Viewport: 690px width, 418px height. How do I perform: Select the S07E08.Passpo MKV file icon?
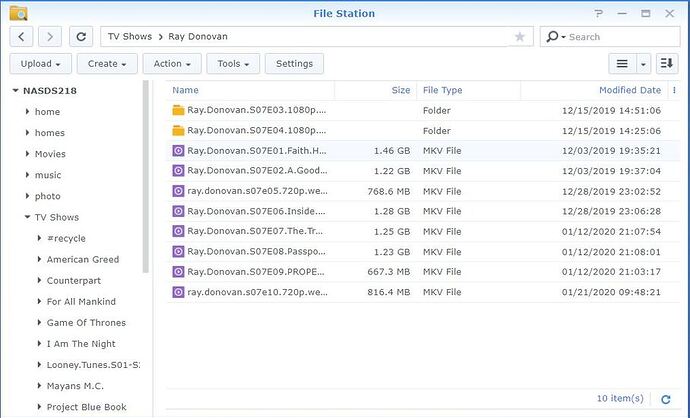tap(178, 252)
